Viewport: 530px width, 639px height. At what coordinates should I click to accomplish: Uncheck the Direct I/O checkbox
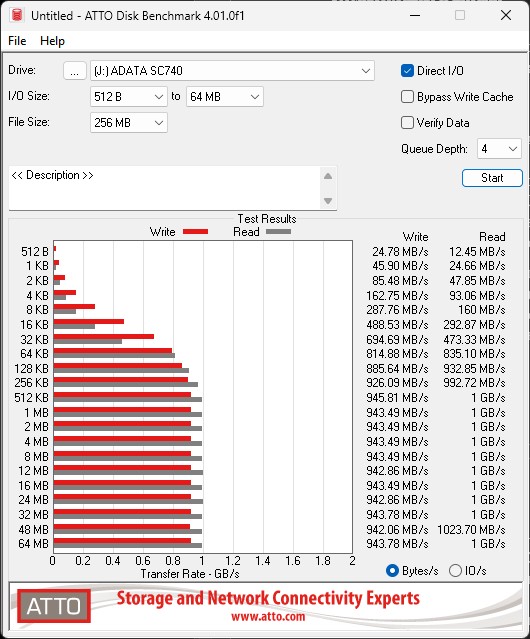click(x=407, y=71)
